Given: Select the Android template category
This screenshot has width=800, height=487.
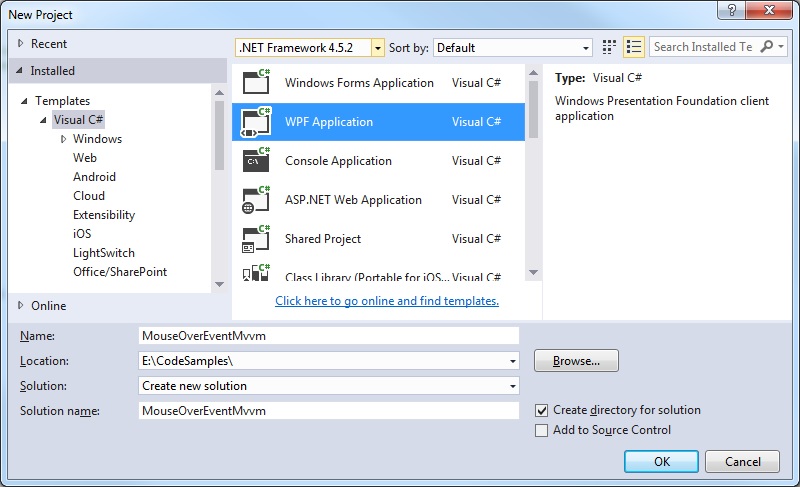Looking at the screenshot, I should click(94, 176).
